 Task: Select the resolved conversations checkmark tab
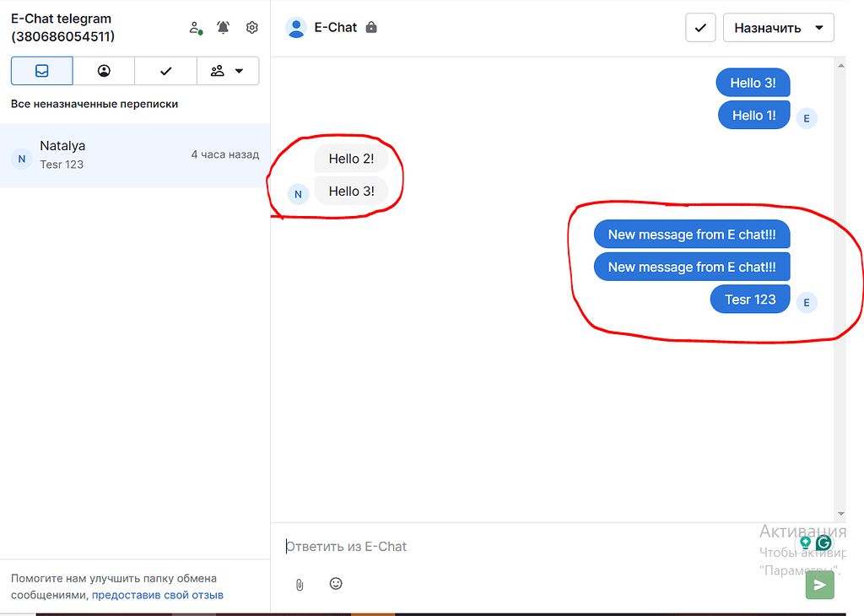coord(165,70)
